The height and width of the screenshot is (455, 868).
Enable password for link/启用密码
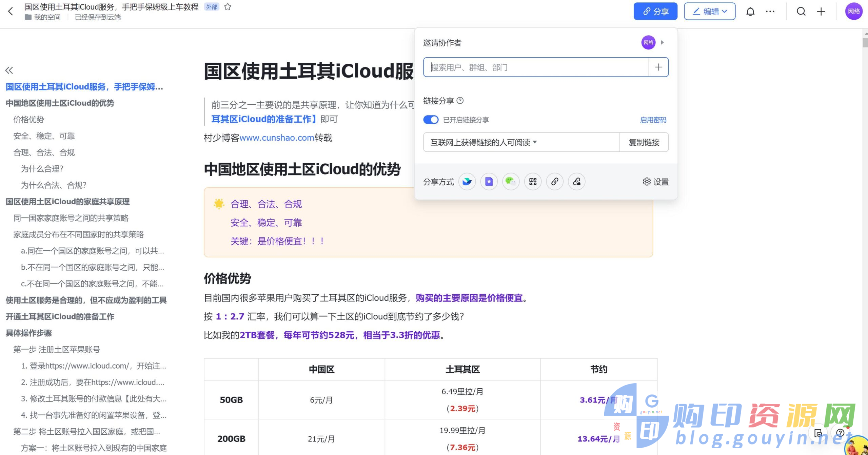[653, 120]
